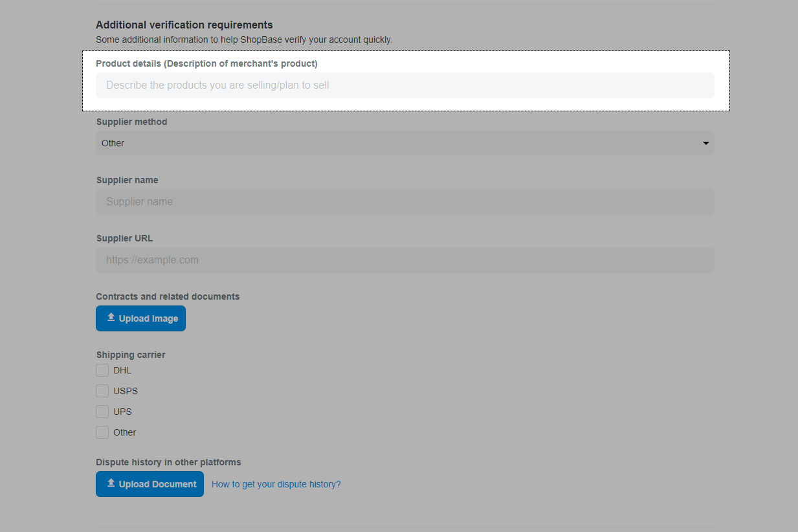Check the DHL shipping carrier box
The image size is (798, 532).
coord(102,370)
